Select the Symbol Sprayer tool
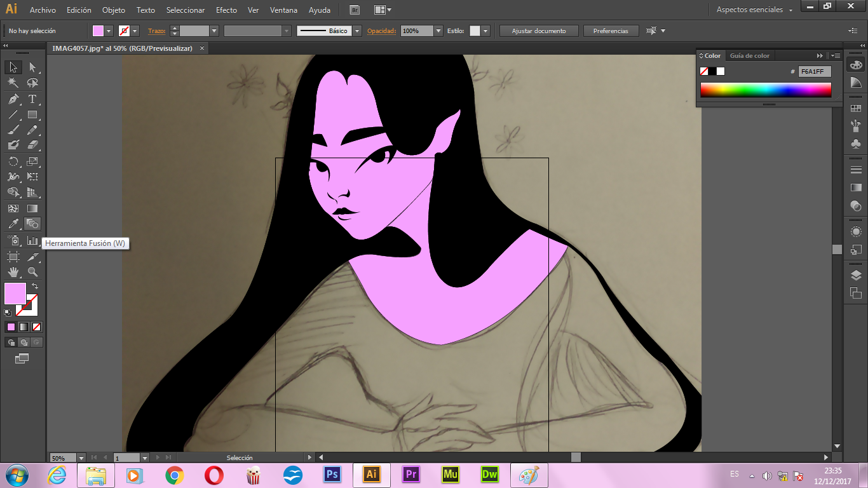Image resolution: width=868 pixels, height=488 pixels. (13, 241)
